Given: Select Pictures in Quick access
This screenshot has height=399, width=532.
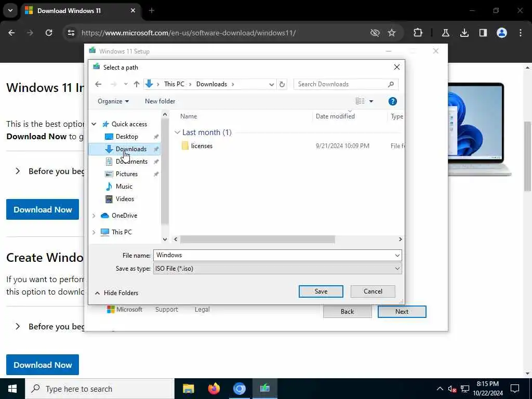Looking at the screenshot, I should click(x=127, y=174).
